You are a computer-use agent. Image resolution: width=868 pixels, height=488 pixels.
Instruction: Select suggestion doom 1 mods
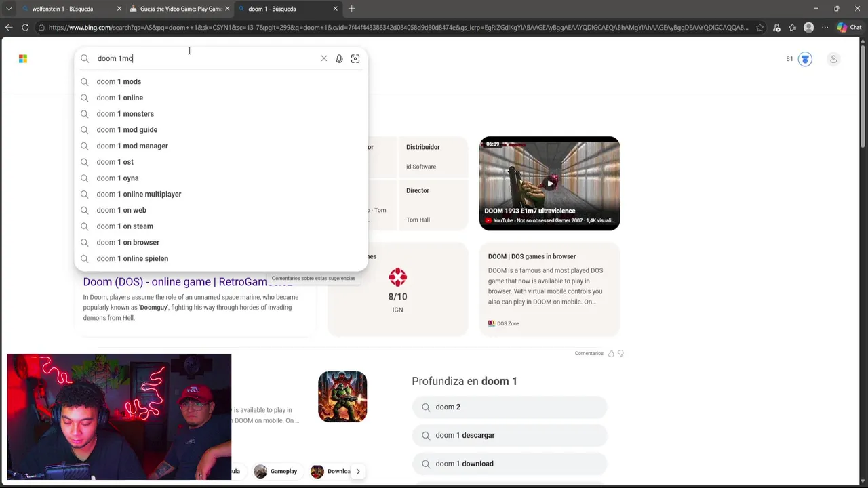click(221, 81)
